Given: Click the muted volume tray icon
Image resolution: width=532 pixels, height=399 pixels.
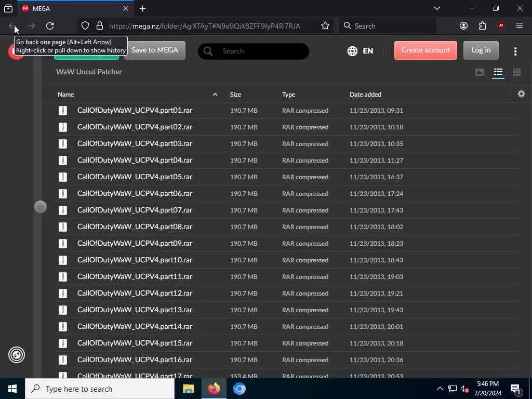Looking at the screenshot, I should coord(464,389).
